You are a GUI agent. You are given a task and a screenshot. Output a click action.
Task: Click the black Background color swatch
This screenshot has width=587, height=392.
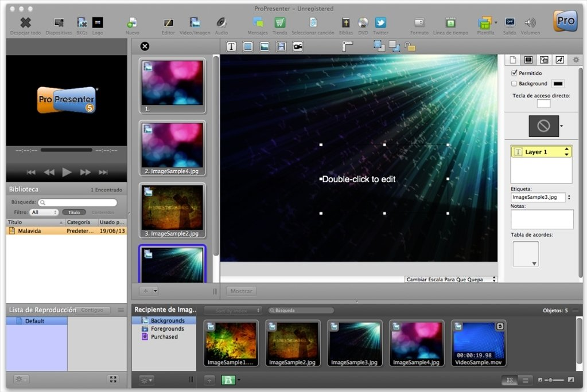point(558,84)
